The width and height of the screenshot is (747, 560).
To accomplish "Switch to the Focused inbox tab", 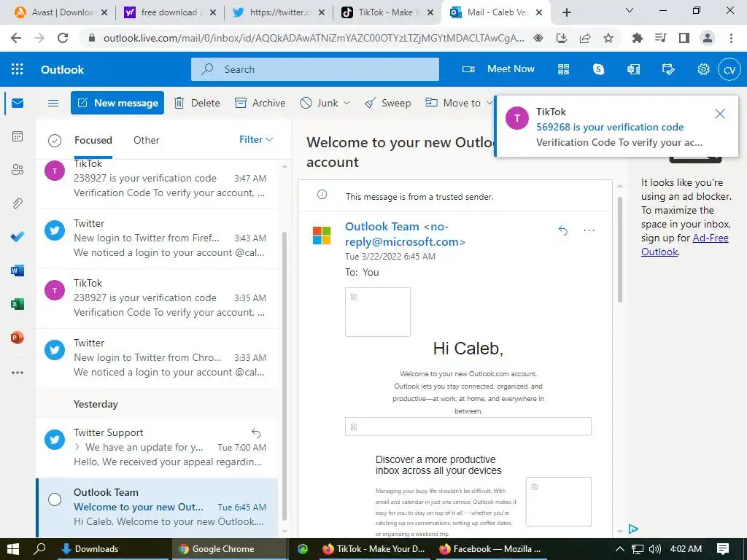I will (x=93, y=140).
